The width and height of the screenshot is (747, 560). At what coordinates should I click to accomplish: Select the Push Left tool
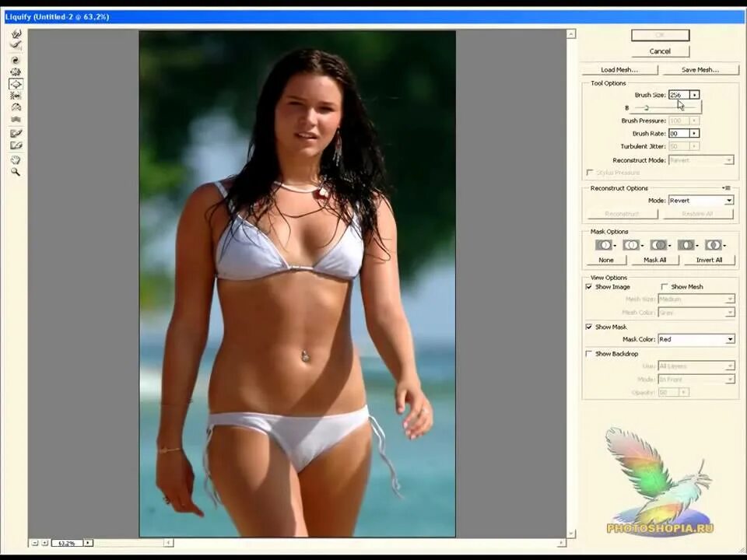pos(16,96)
